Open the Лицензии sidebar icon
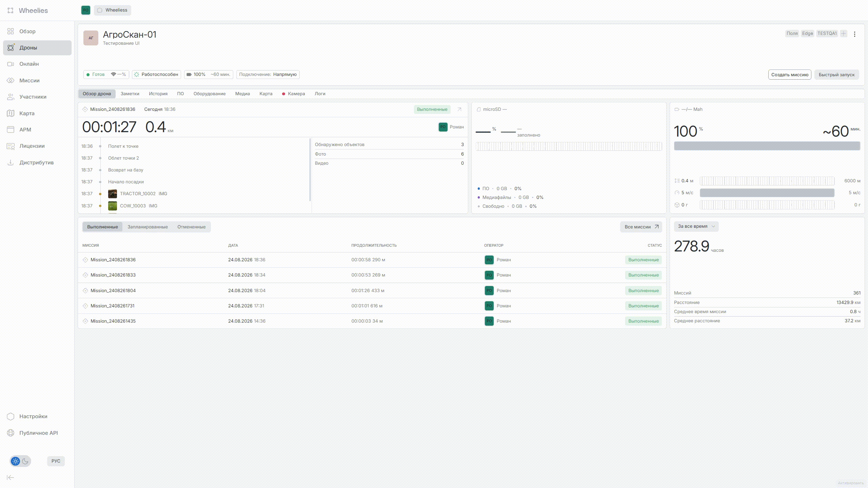The height and width of the screenshot is (488, 868). coord(11,146)
